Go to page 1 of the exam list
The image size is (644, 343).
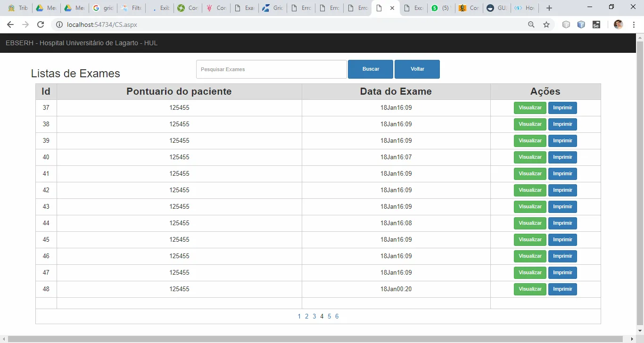[x=299, y=317]
